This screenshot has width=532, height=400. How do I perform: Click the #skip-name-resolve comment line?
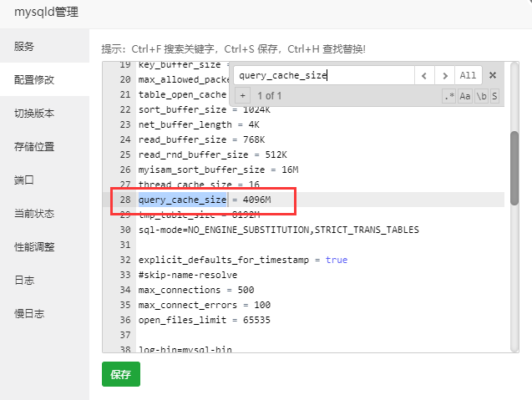[188, 275]
